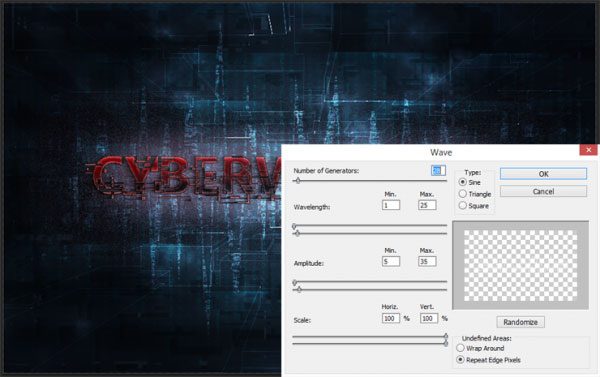The height and width of the screenshot is (377, 600).
Task: Click the Wavelength maximum slider handle
Action: tap(297, 233)
